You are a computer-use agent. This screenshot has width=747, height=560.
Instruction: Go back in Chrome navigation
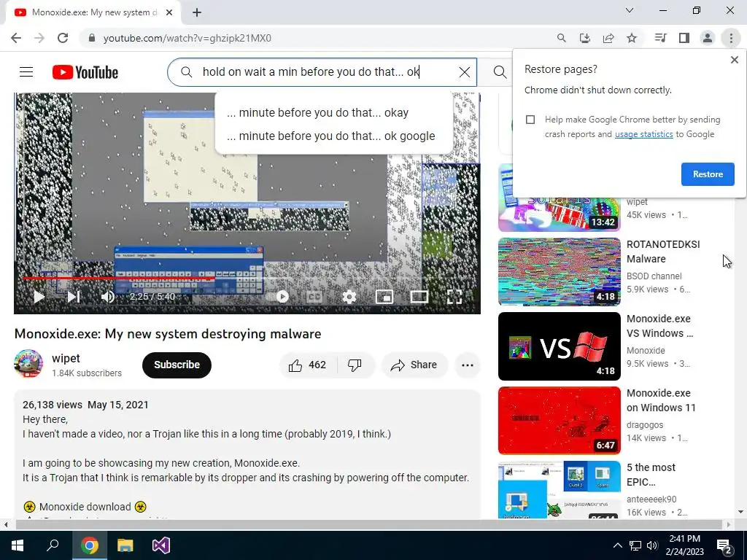[16, 38]
